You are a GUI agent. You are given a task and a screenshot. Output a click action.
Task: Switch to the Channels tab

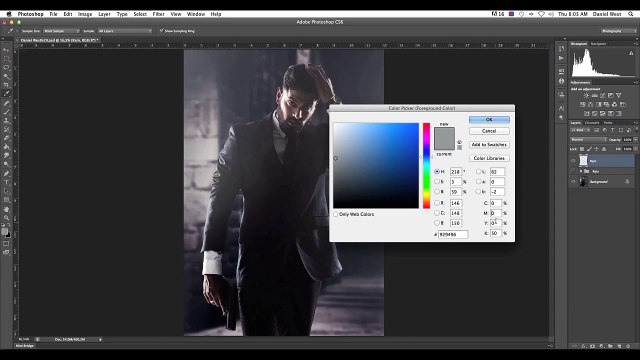pos(592,122)
